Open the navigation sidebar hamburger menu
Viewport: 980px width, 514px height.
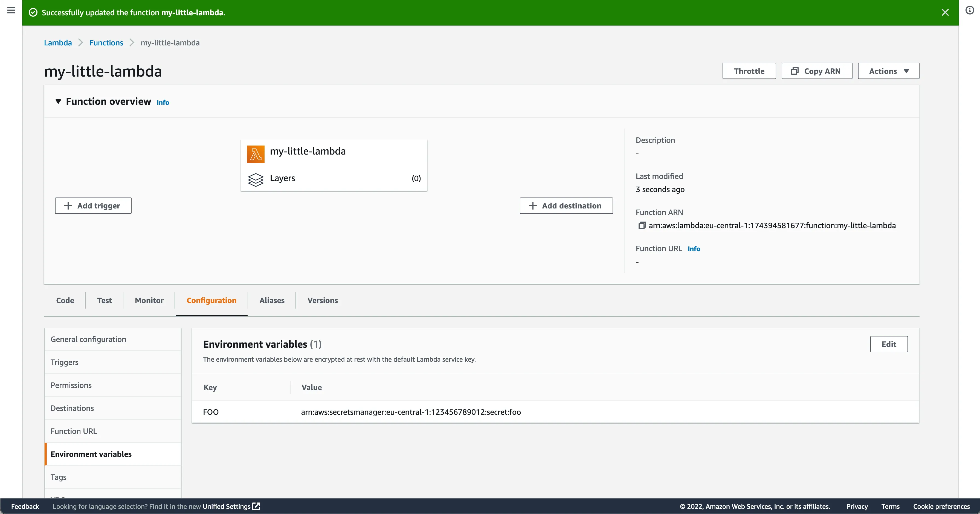tap(11, 10)
